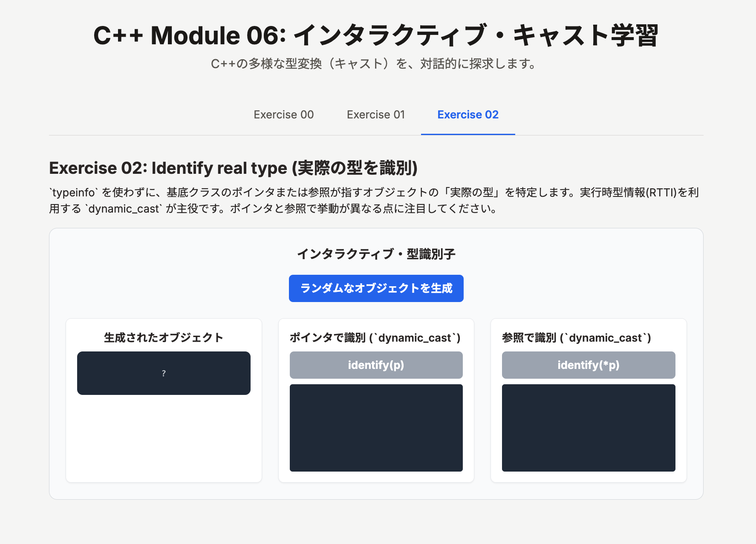Click the generated object '?' display box
756x544 pixels.
coord(164,373)
